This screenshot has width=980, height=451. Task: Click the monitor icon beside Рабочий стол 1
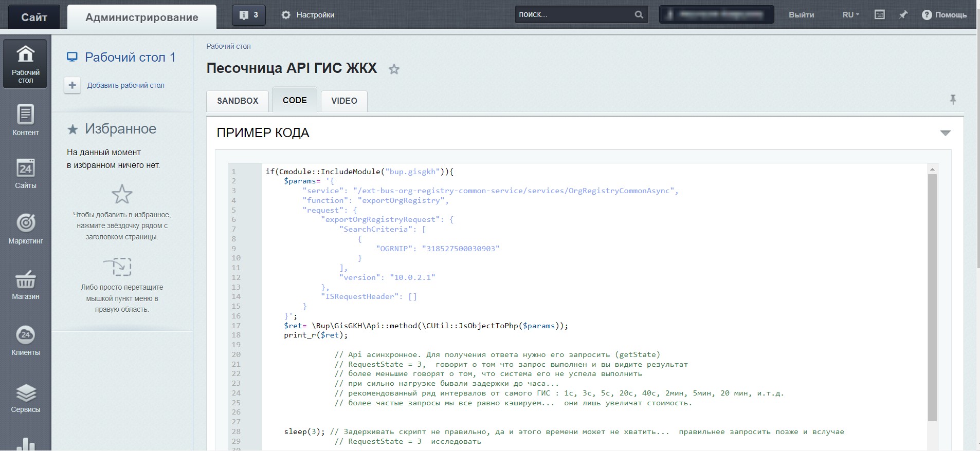point(72,57)
